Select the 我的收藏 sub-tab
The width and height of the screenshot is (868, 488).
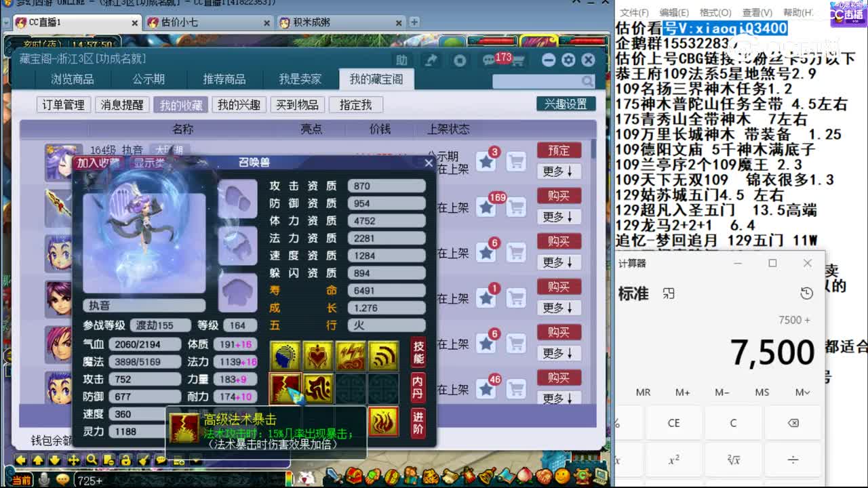click(x=180, y=105)
